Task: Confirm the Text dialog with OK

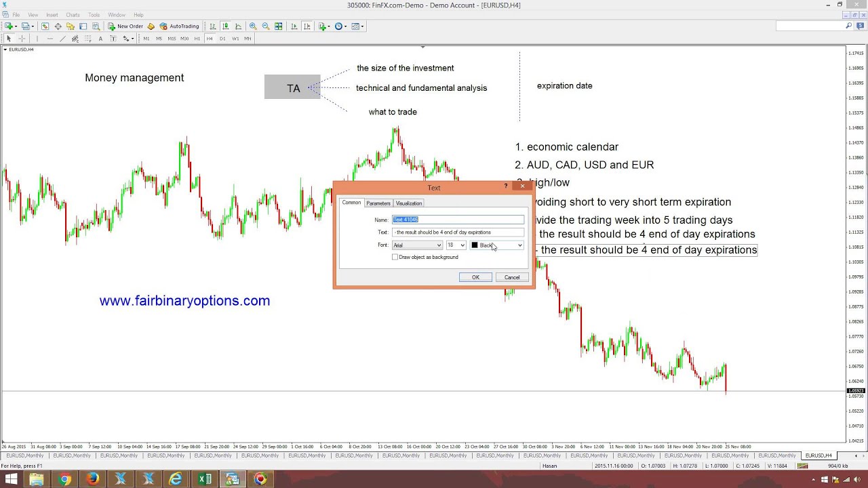Action: click(475, 277)
